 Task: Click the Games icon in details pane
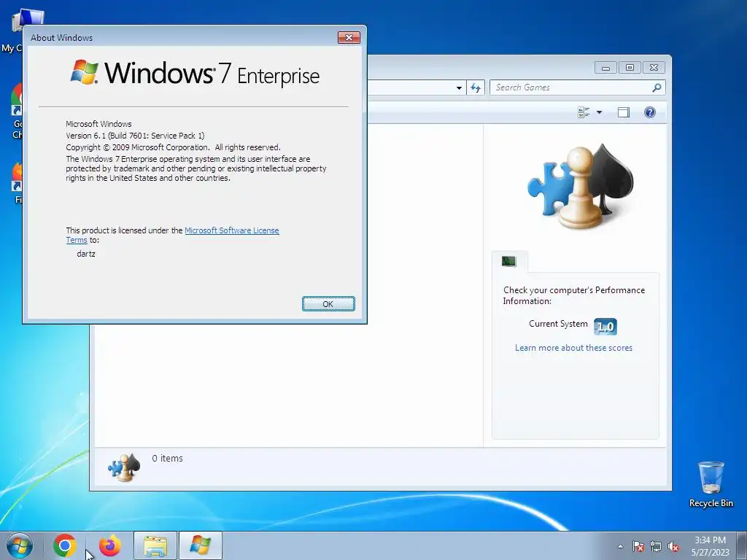point(124,467)
